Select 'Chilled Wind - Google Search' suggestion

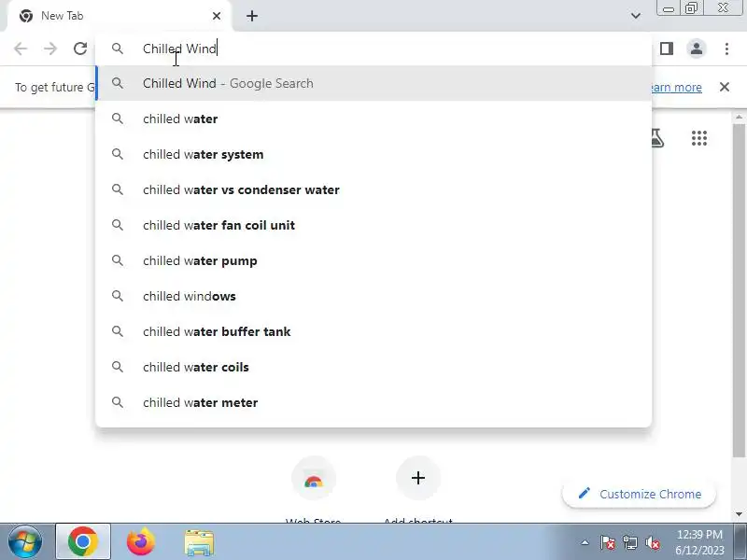(x=373, y=83)
